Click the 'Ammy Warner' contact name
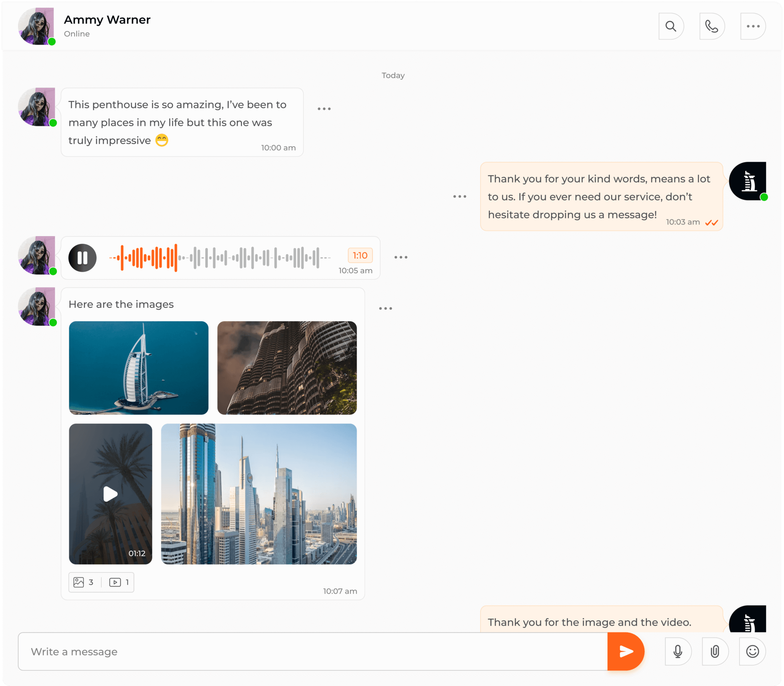Viewport: 784px width, 686px height. (107, 20)
